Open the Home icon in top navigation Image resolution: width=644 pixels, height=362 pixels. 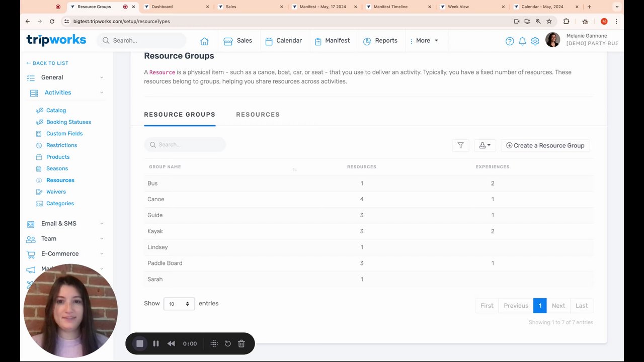tap(204, 41)
